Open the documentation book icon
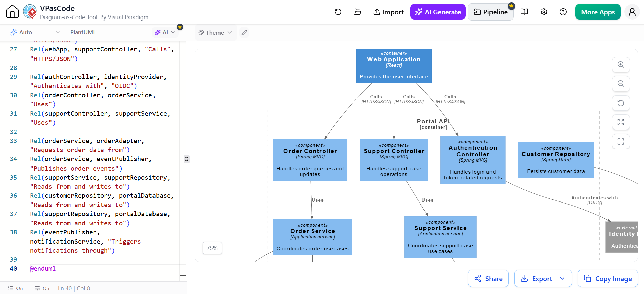 (524, 12)
